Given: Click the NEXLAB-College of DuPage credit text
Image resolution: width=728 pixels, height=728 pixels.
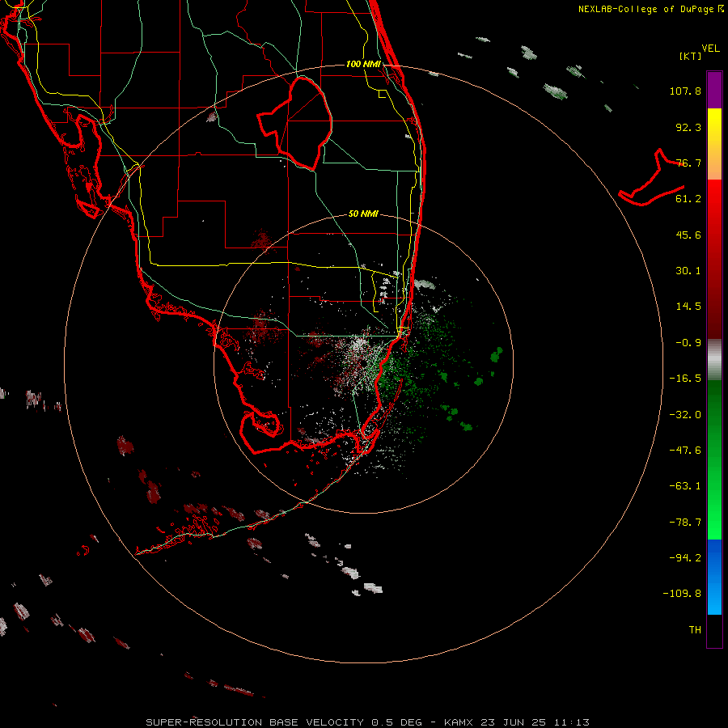Looking at the screenshot, I should click(x=650, y=9).
